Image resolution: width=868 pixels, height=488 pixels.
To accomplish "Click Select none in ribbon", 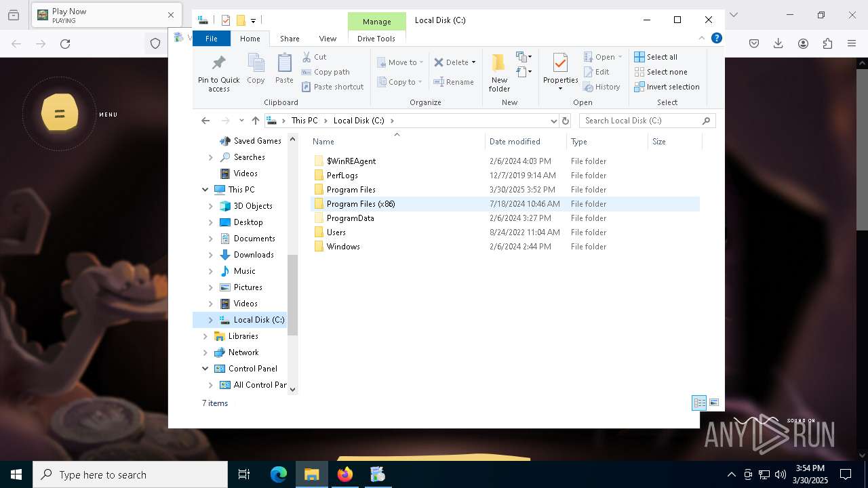I will tap(660, 72).
